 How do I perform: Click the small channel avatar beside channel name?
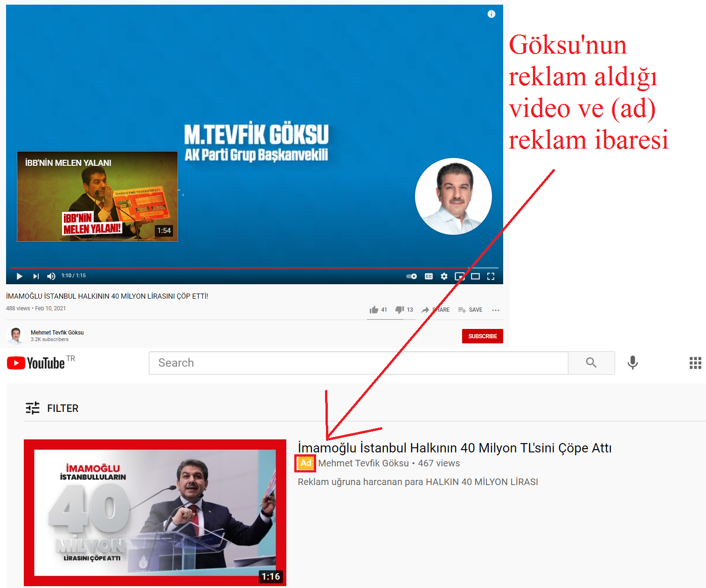click(16, 335)
